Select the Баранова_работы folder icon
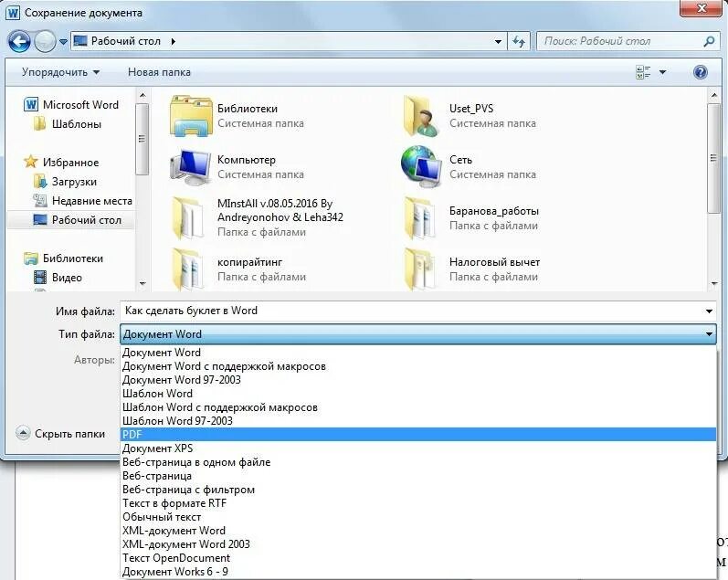This screenshot has width=728, height=580. pyautogui.click(x=419, y=217)
